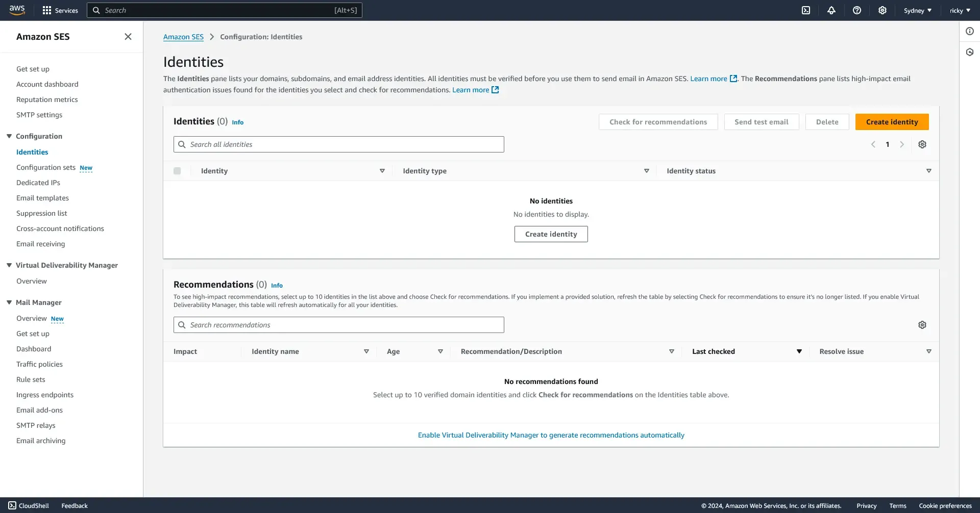Click the CloudShell icon in footer
Image resolution: width=980 pixels, height=513 pixels.
(12, 505)
